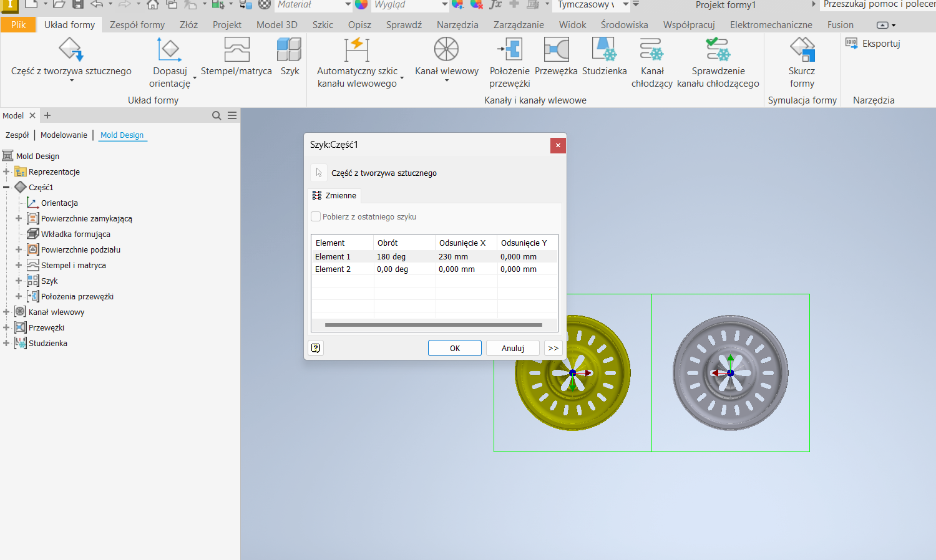Open the Stempel/matryca tool

[x=236, y=57]
